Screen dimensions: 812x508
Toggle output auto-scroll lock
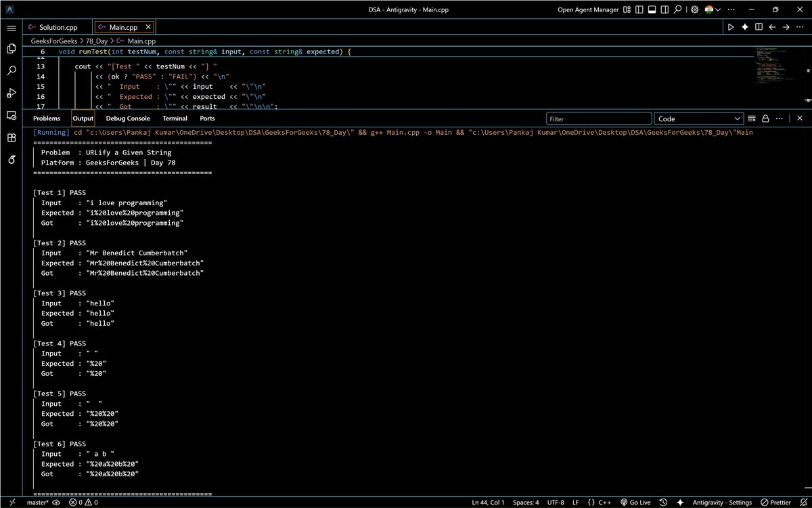(x=765, y=119)
